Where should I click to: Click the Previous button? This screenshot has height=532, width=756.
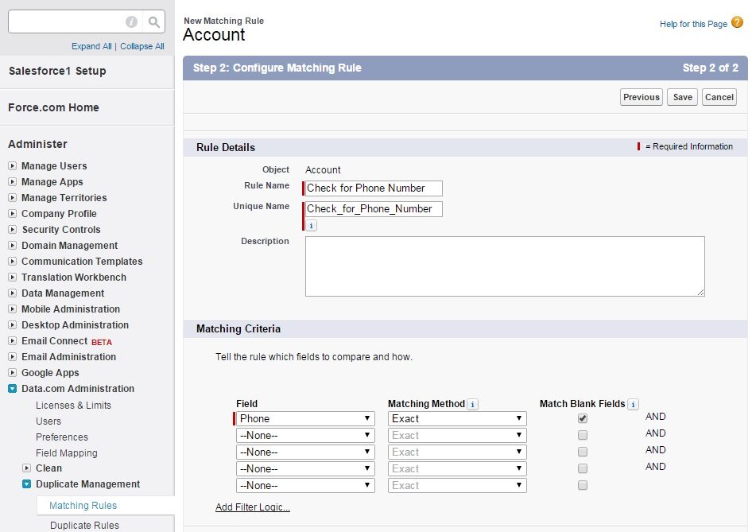click(641, 97)
